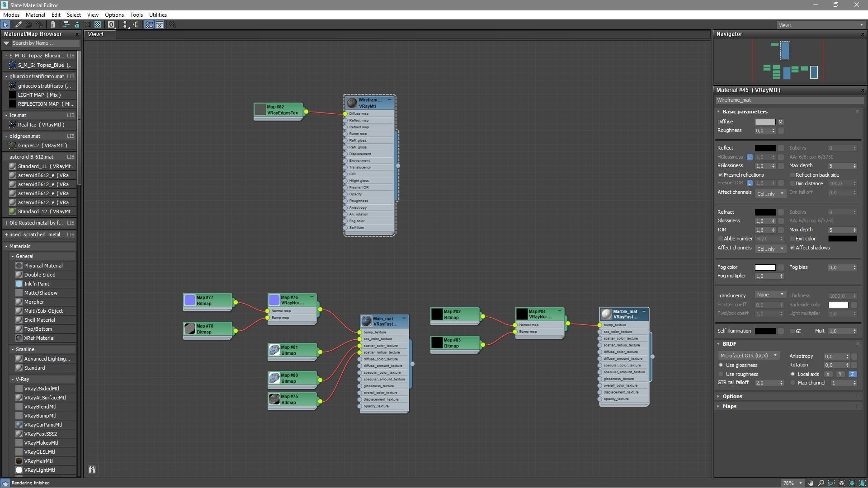Click the white Fog color swatch
Viewport: 868px width, 488px height.
pyautogui.click(x=765, y=267)
